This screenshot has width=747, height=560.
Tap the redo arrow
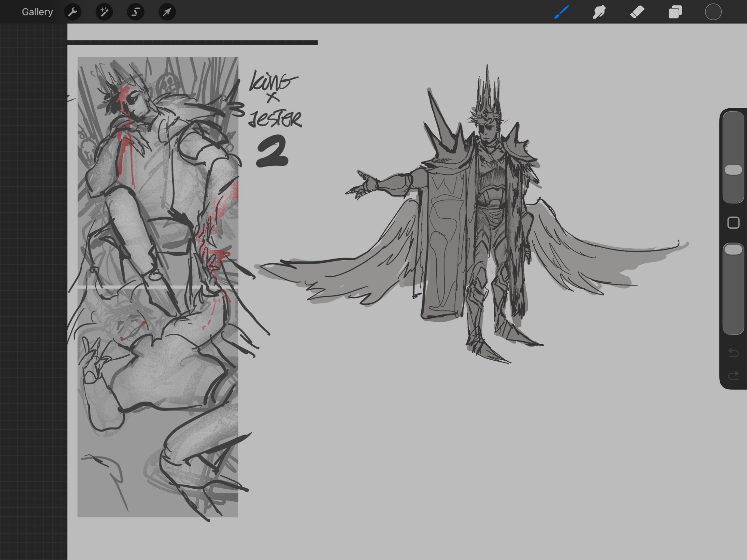[733, 375]
